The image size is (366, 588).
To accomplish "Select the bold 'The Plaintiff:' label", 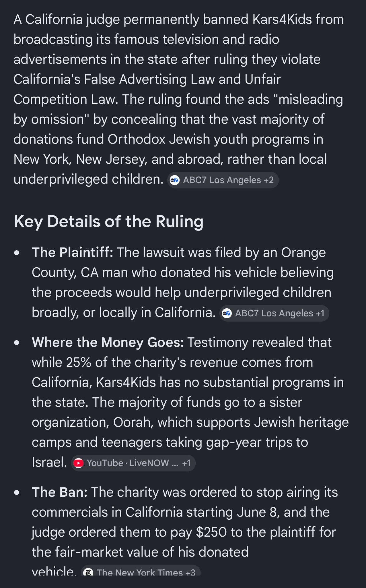I will 73,253.
